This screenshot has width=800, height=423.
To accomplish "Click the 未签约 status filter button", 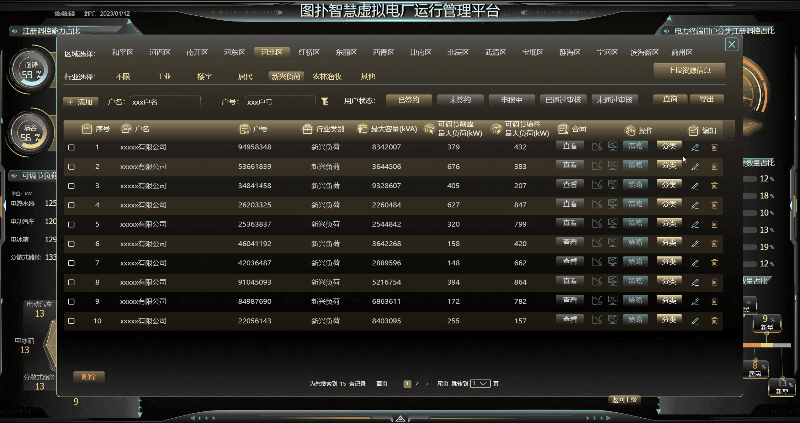I will [x=460, y=100].
